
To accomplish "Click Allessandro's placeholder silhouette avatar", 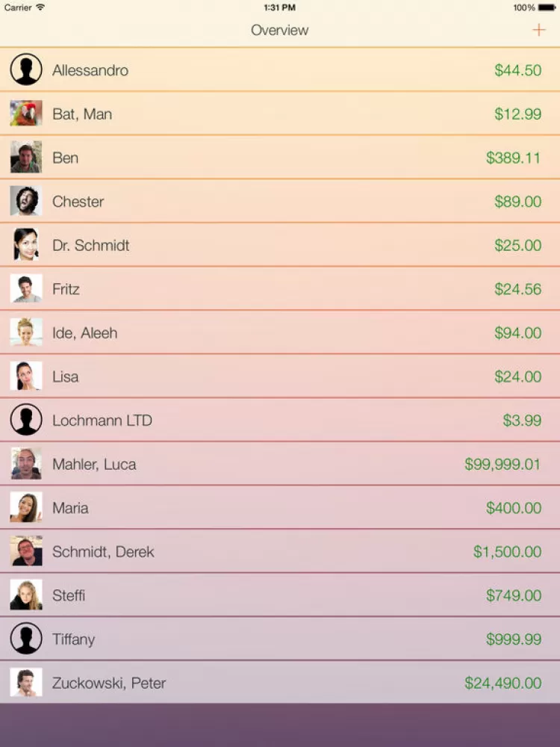I will pos(26,69).
